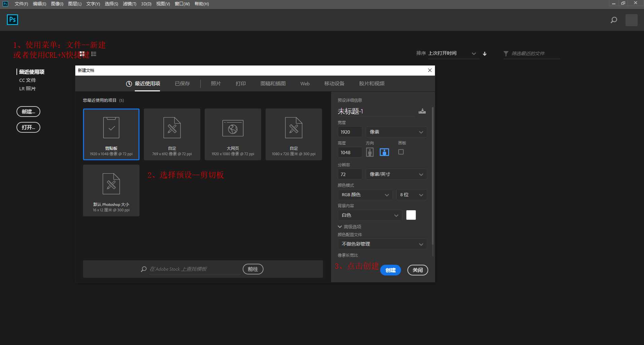The height and width of the screenshot is (345, 644).
Task: Click the filter funnel icon
Action: tap(506, 54)
